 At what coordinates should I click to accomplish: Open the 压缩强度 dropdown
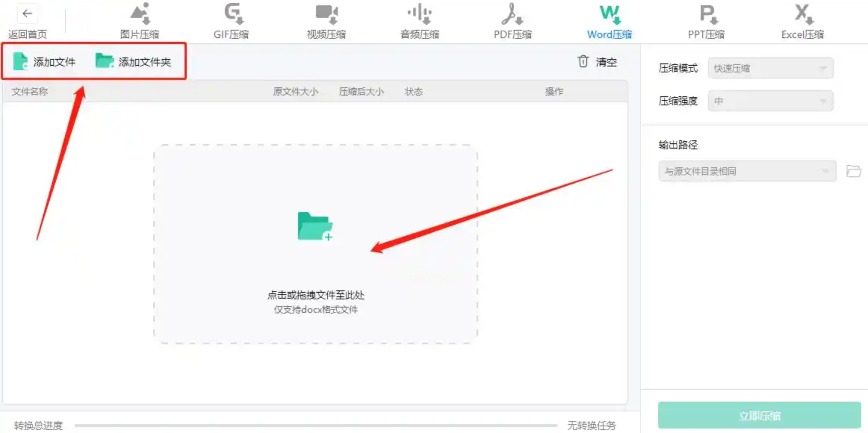tap(770, 101)
